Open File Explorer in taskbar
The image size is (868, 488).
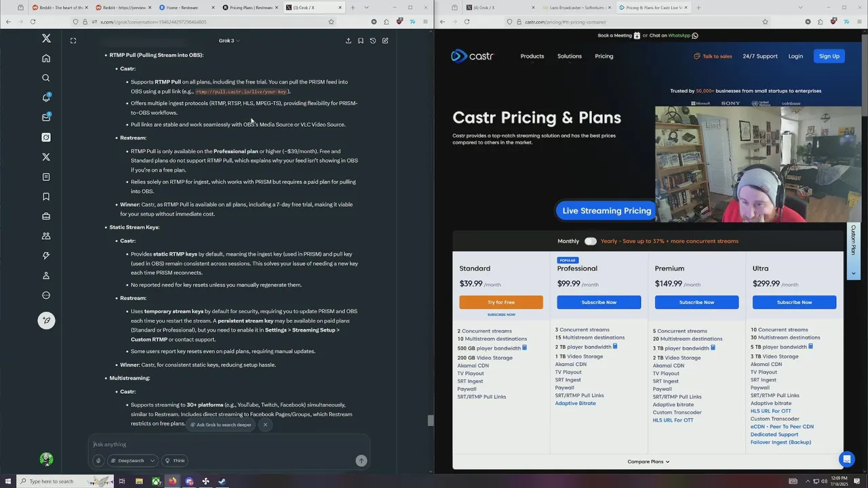click(139, 481)
